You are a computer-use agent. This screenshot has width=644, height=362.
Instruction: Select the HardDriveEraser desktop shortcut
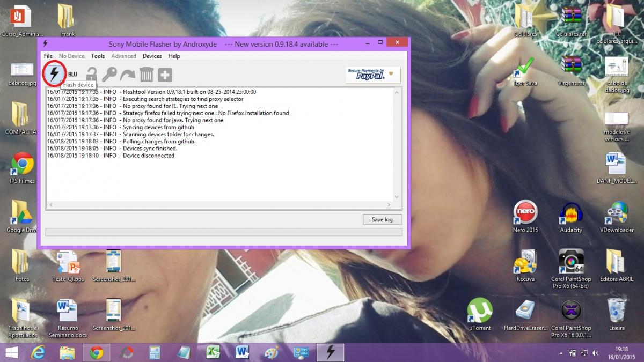[525, 315]
